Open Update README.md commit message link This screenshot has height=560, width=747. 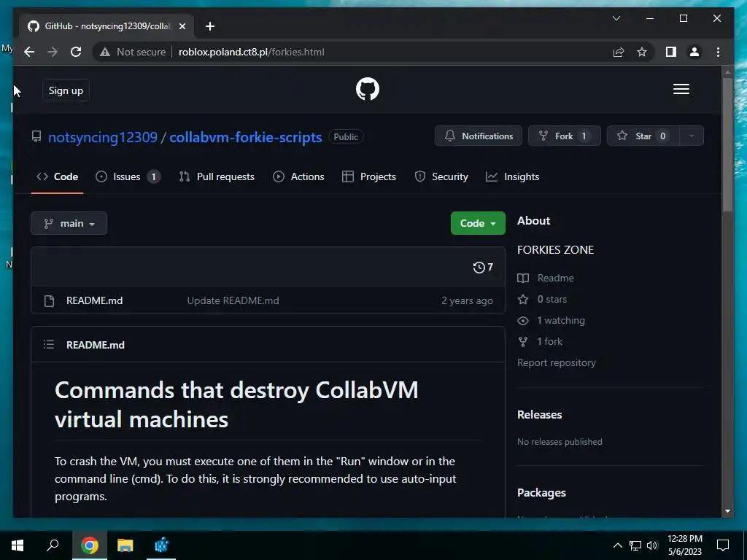233,301
